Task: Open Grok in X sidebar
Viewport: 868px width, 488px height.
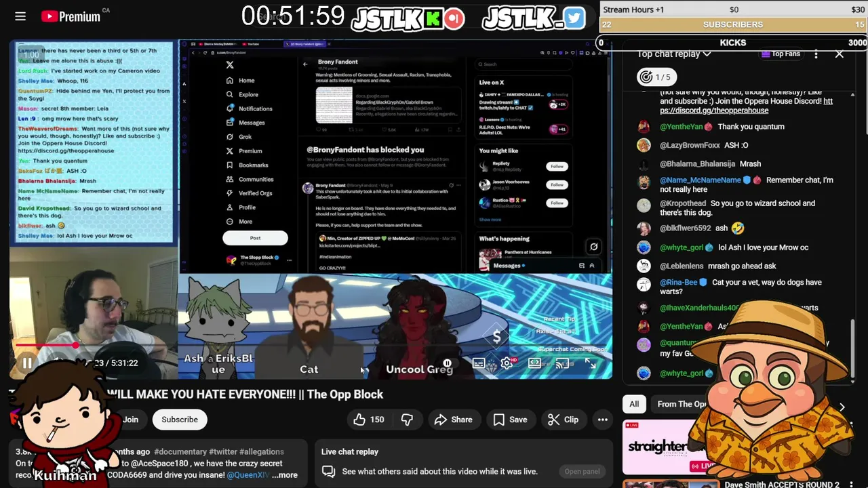Action: 239,137
